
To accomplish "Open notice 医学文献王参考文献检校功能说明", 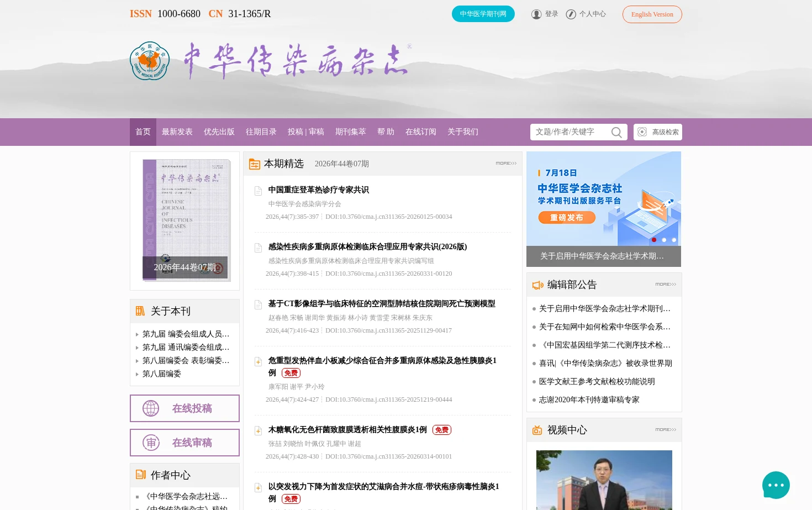I will click(597, 382).
